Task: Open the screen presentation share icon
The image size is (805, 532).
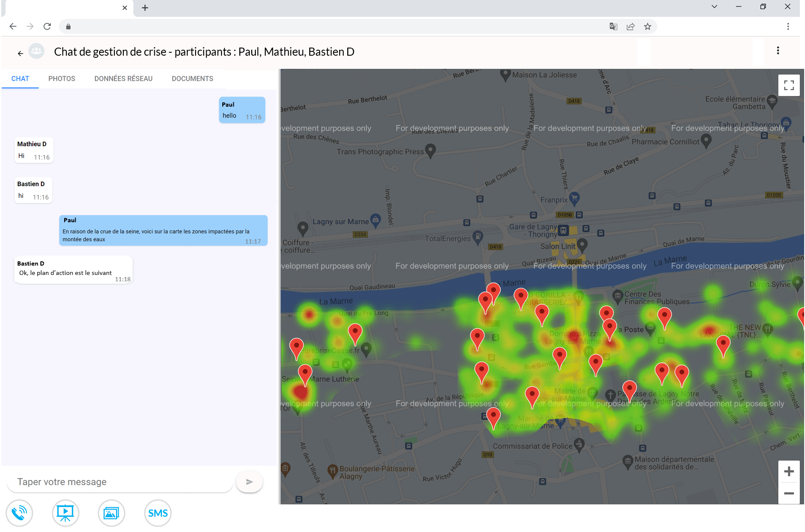Action: click(65, 513)
